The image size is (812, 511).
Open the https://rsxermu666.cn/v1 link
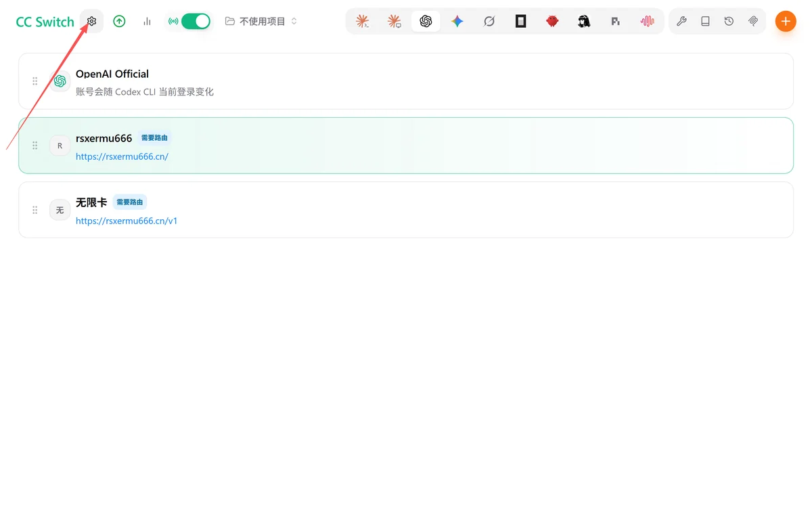pos(127,221)
